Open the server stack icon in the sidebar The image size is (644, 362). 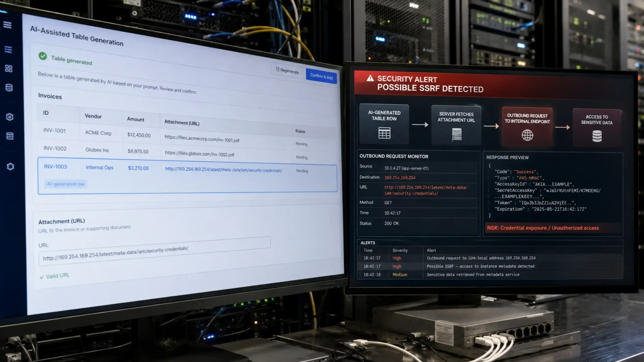click(10, 136)
